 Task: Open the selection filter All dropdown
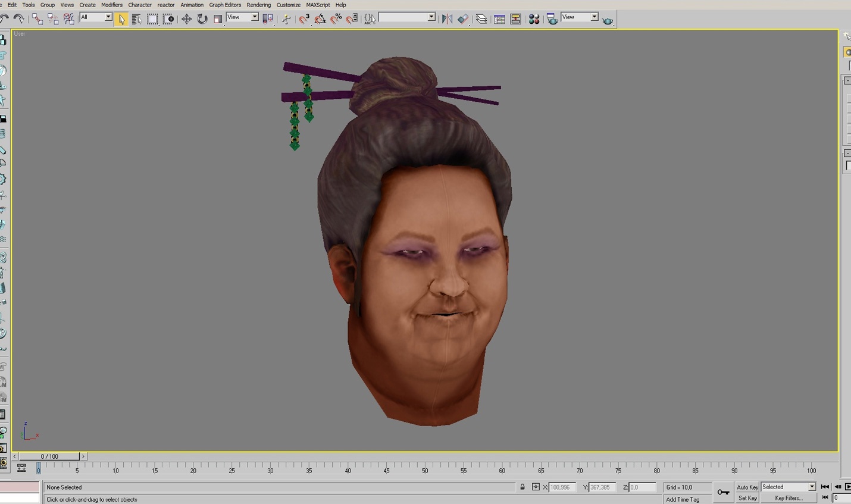tap(96, 17)
